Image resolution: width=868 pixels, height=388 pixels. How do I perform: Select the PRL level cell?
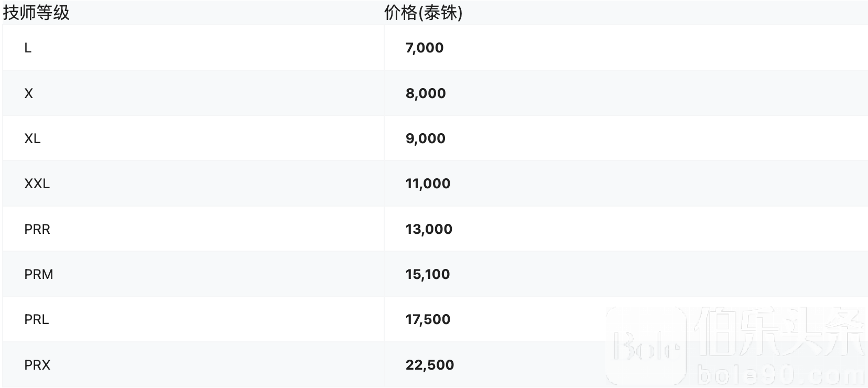37,319
